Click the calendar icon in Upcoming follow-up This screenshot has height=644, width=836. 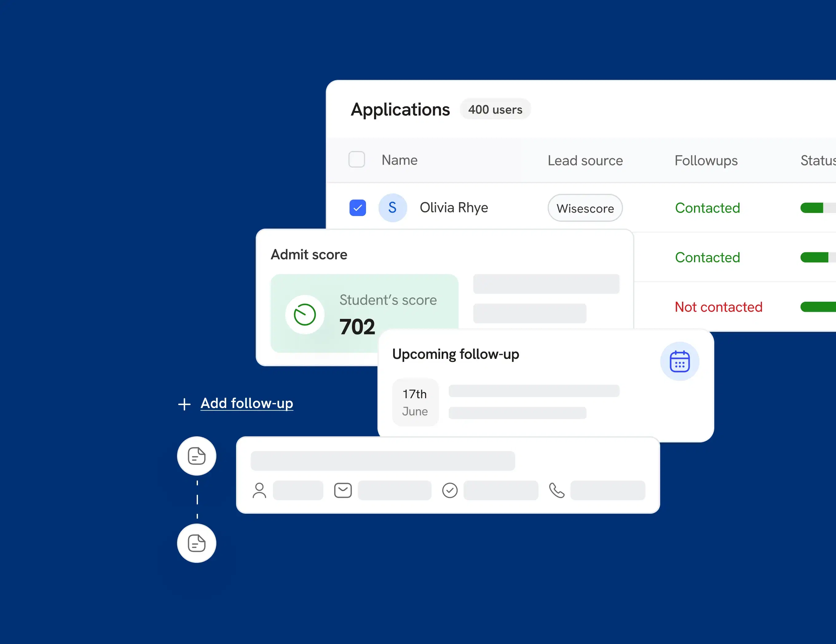[680, 361]
